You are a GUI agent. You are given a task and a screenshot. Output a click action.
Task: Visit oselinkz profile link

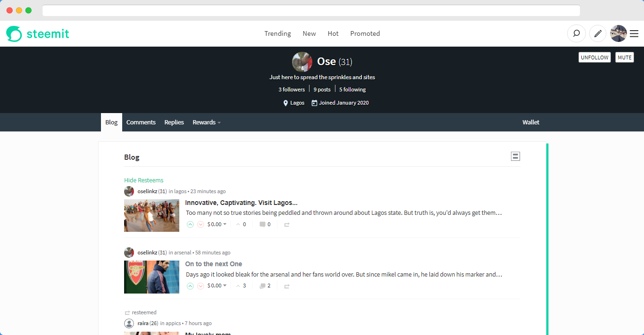(148, 191)
